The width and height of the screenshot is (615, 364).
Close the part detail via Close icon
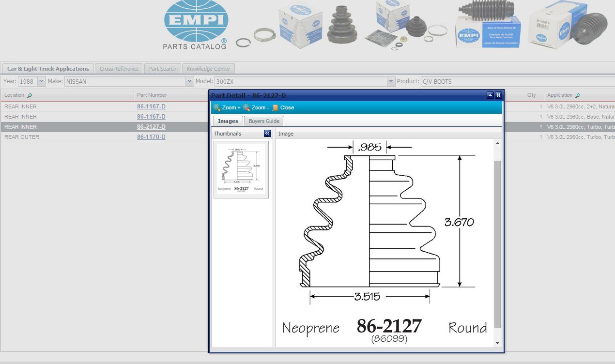tap(275, 107)
